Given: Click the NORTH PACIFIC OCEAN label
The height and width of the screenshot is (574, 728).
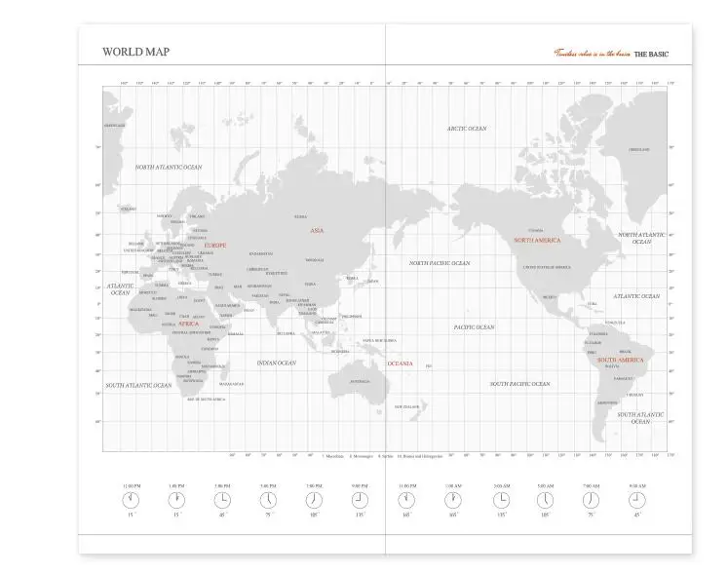Looking at the screenshot, I should coord(440,263).
